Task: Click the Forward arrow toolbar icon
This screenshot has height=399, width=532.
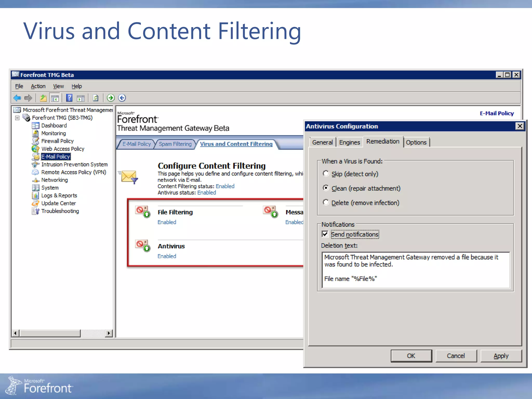Action: click(x=28, y=98)
